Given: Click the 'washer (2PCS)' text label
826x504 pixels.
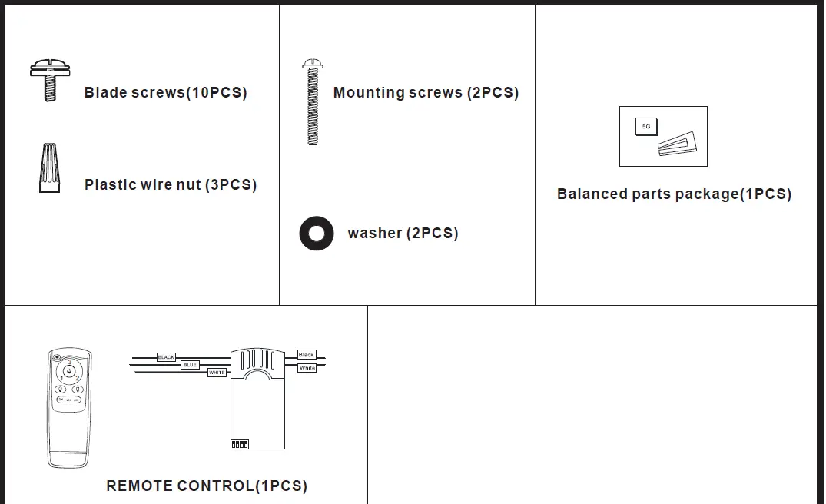Looking at the screenshot, I should click(403, 233).
